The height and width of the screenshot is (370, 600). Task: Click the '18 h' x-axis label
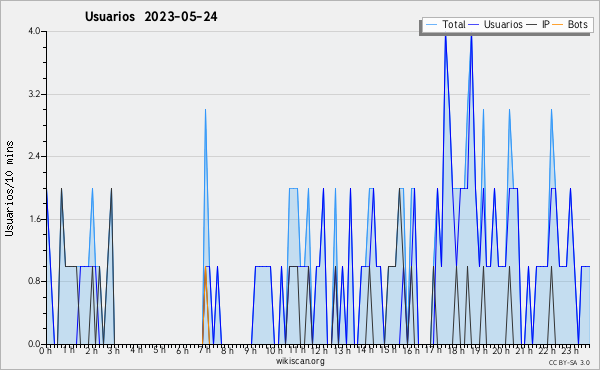[x=456, y=351]
